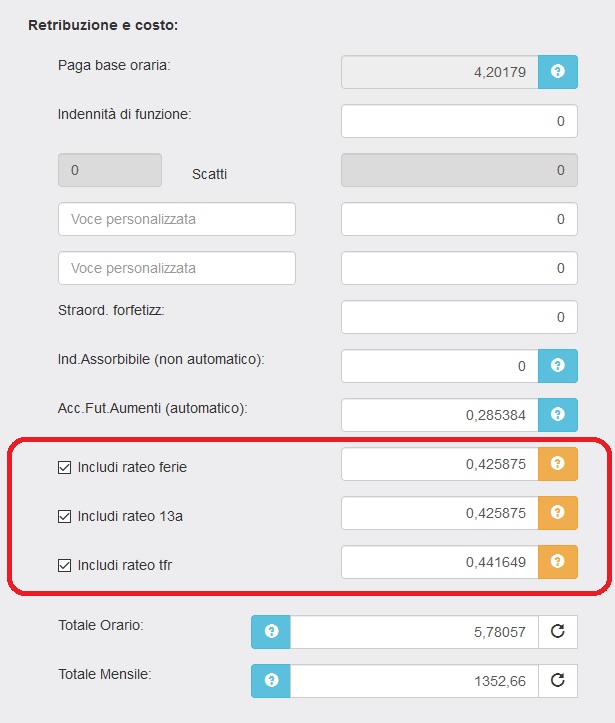Refresh the Totale Mensile value
The width and height of the screenshot is (615, 723).
click(x=558, y=681)
